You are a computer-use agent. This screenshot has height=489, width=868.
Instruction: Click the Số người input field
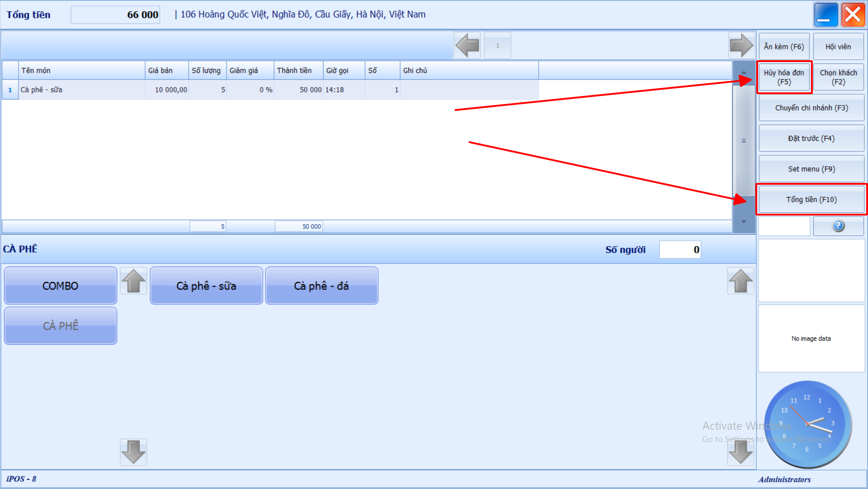680,249
